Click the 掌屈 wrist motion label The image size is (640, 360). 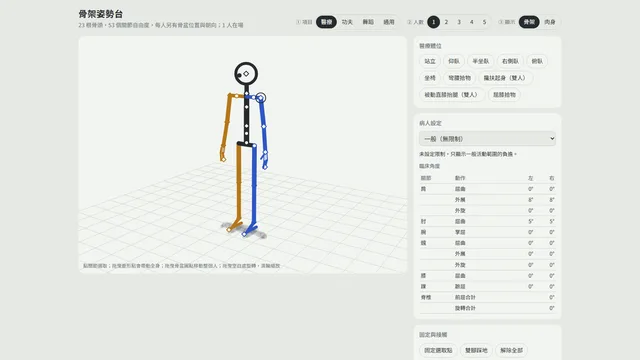coord(460,232)
